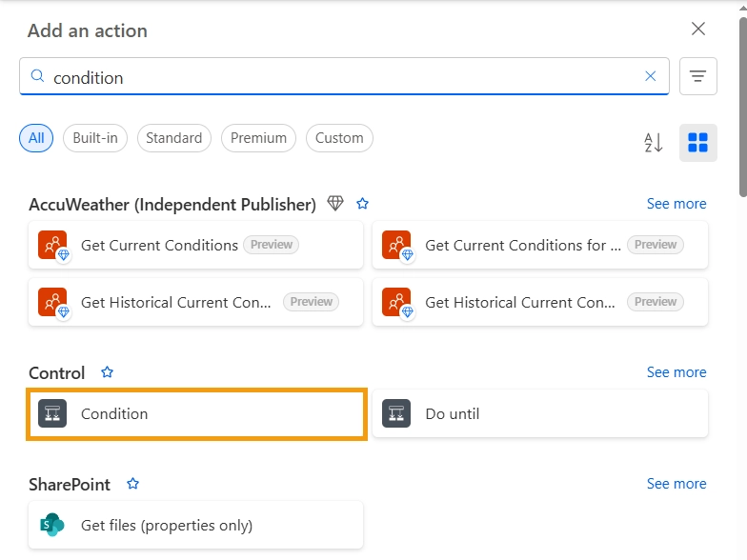Star the SharePoint connector group
The width and height of the screenshot is (747, 560).
tap(133, 484)
